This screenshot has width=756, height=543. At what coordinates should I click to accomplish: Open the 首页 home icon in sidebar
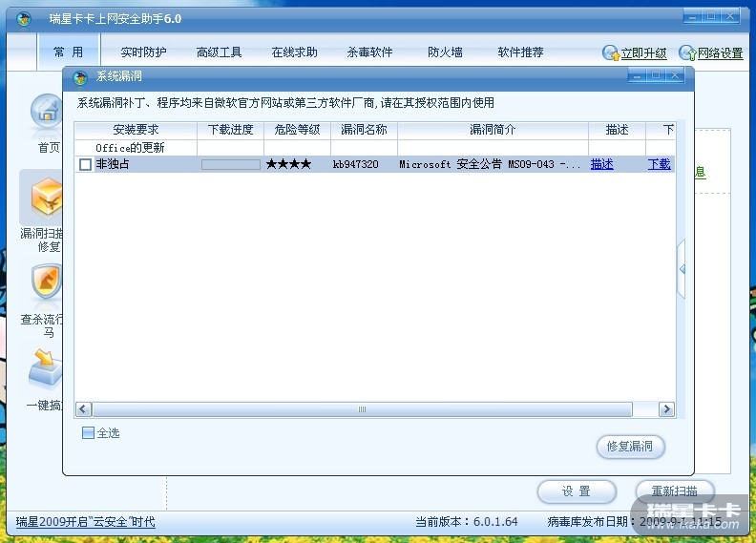(x=46, y=112)
